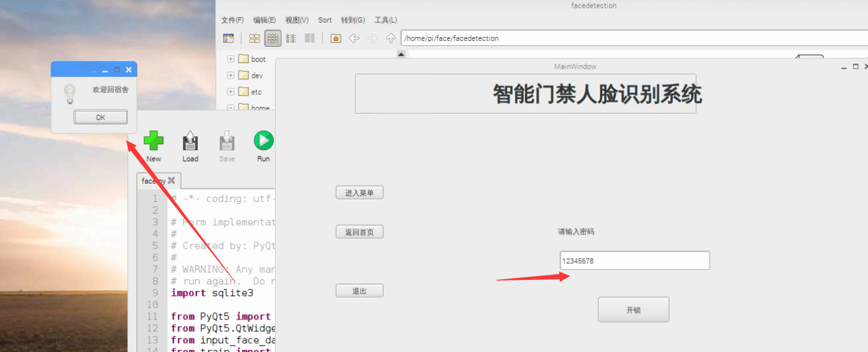The height and width of the screenshot is (352, 868).
Task: Click the comment line '# Created by: PyQt'
Action: (223, 245)
